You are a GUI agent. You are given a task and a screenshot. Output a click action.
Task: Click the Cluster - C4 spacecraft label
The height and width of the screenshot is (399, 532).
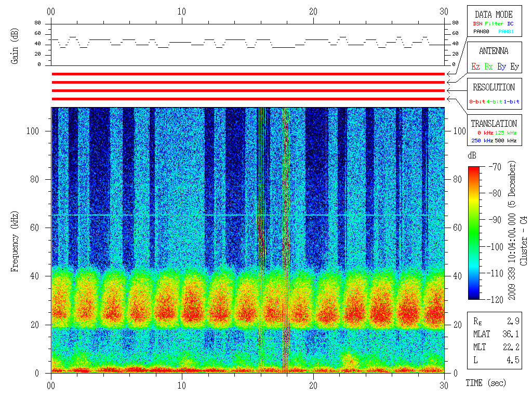point(524,241)
